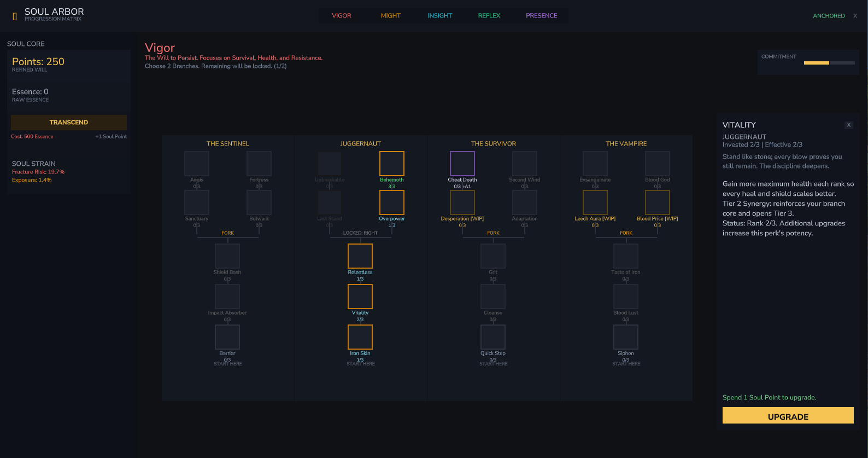Close the Vitality details panel
The image size is (868, 458).
coord(849,125)
